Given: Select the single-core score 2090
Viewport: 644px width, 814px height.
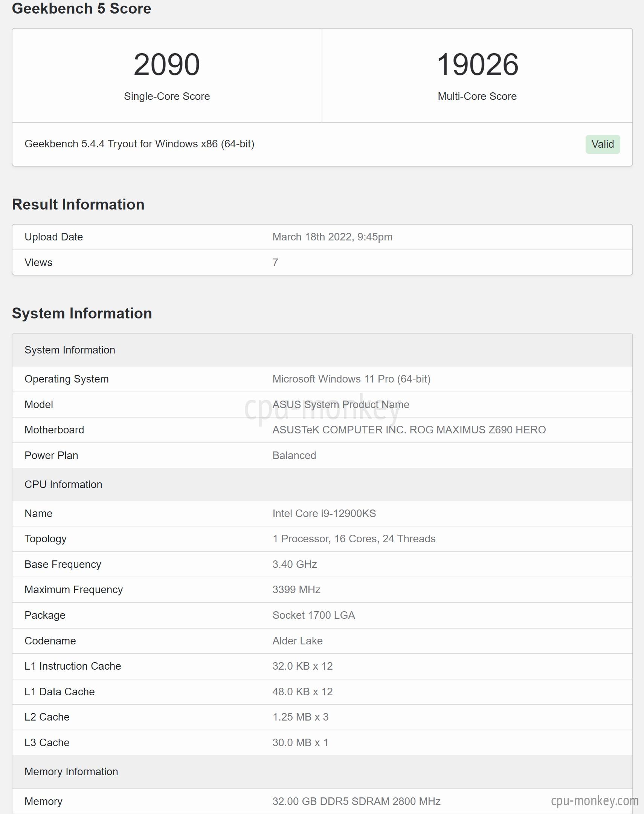Looking at the screenshot, I should coord(167,64).
